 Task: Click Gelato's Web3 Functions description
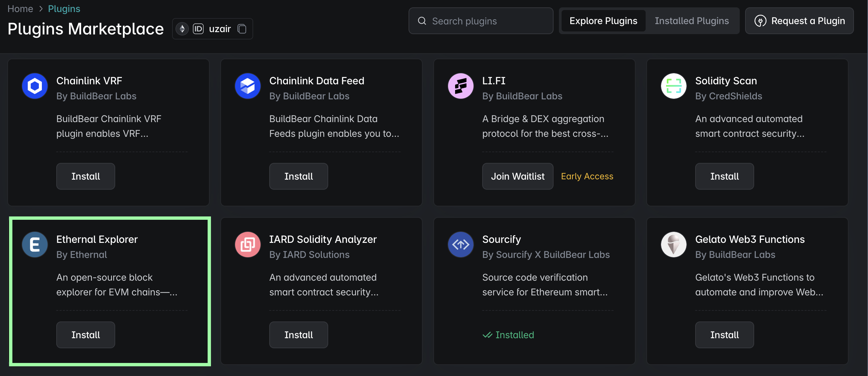pyautogui.click(x=759, y=285)
